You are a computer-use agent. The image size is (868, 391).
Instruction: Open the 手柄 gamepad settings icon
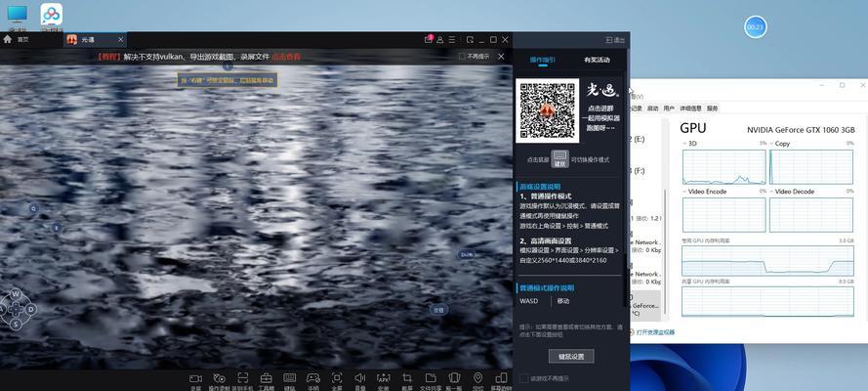312,378
